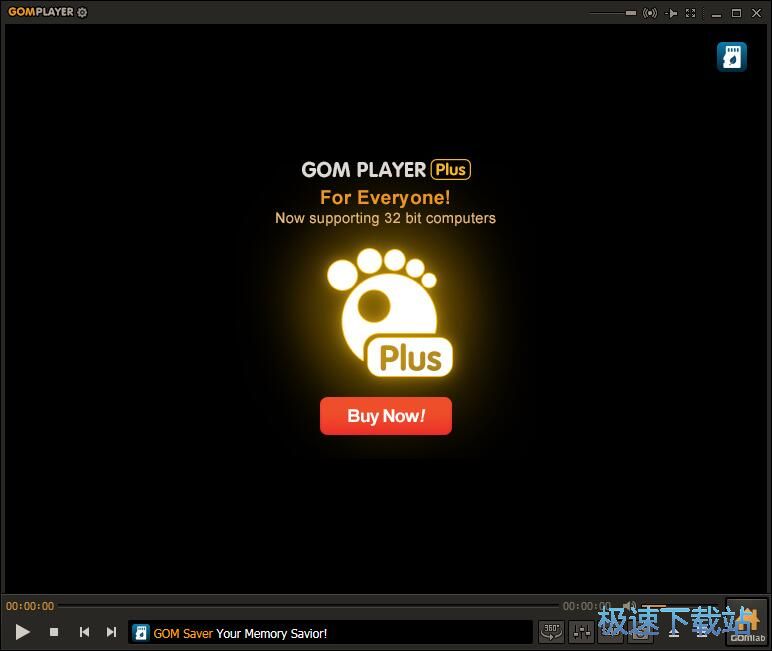This screenshot has height=651, width=772.
Task: Click the GOM Player title logo
Action: 41,12
